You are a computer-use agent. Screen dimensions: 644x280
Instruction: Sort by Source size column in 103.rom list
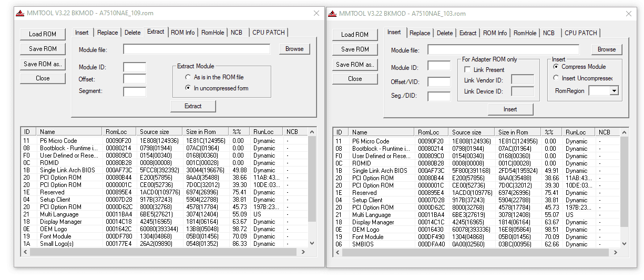point(472,132)
